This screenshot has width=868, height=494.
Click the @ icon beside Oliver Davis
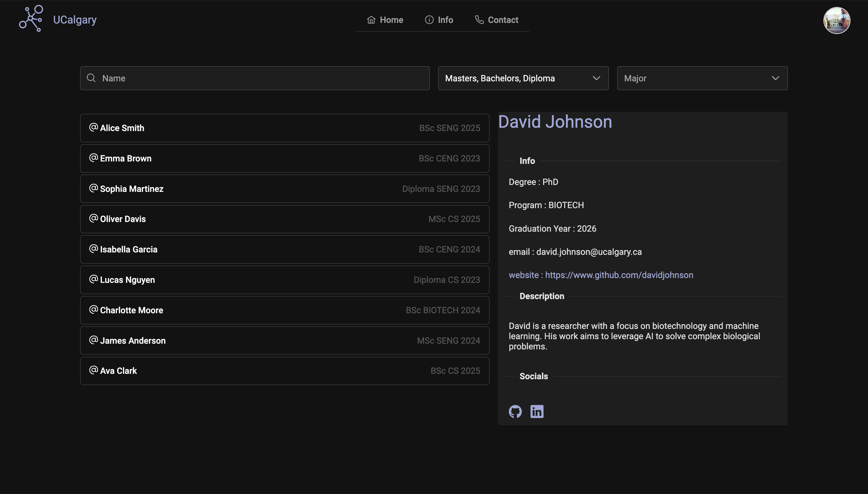93,218
